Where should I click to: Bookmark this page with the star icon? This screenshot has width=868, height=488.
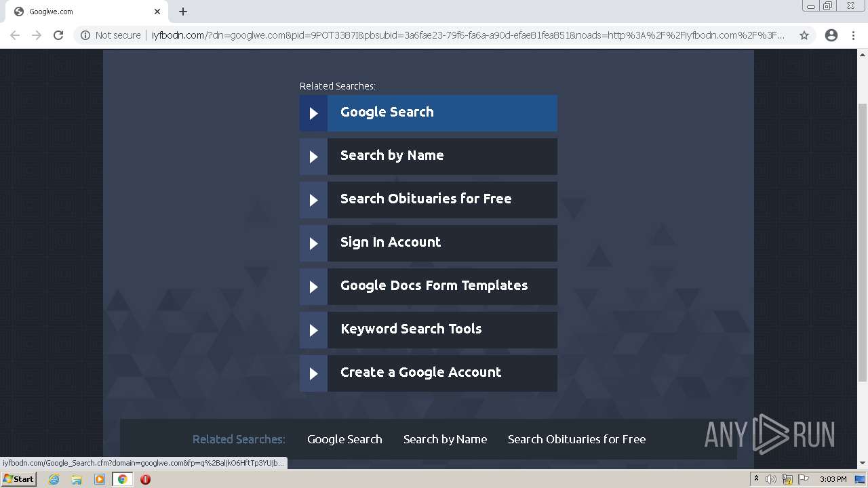click(804, 35)
